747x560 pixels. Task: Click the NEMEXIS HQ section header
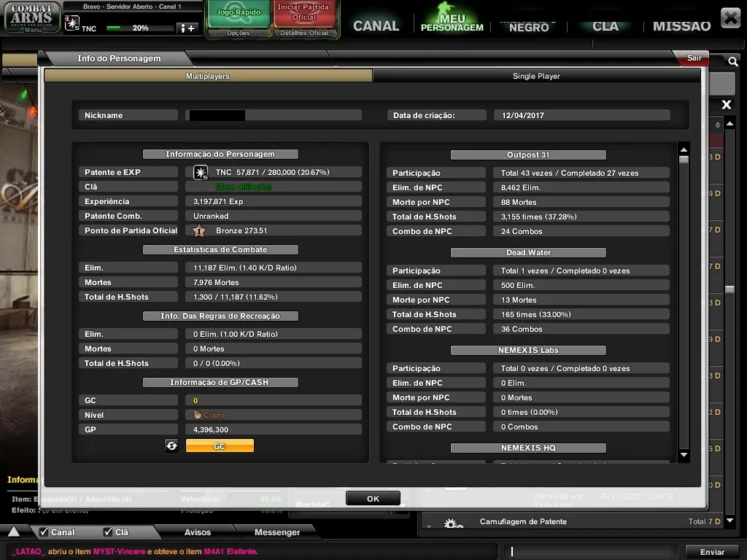(x=528, y=448)
